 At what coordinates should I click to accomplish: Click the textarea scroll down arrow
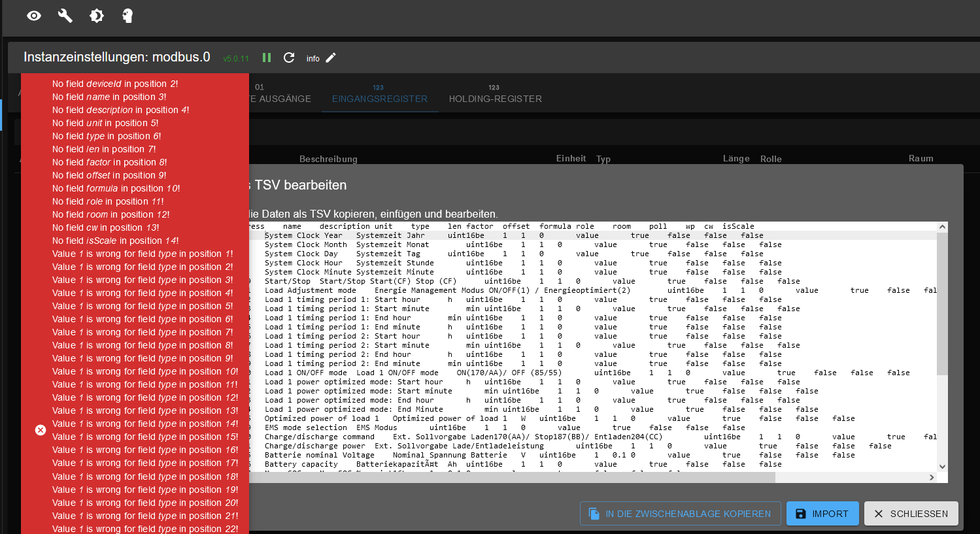pyautogui.click(x=942, y=467)
